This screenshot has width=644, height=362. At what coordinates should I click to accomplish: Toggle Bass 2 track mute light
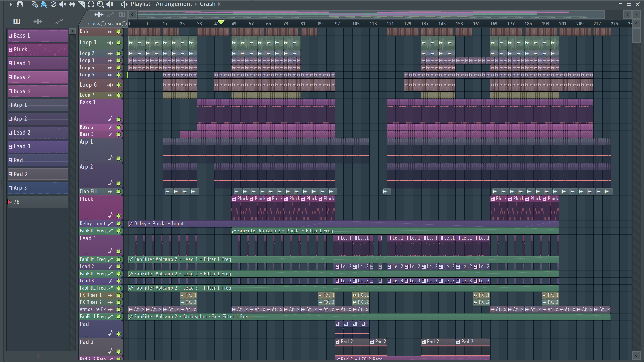(119, 127)
